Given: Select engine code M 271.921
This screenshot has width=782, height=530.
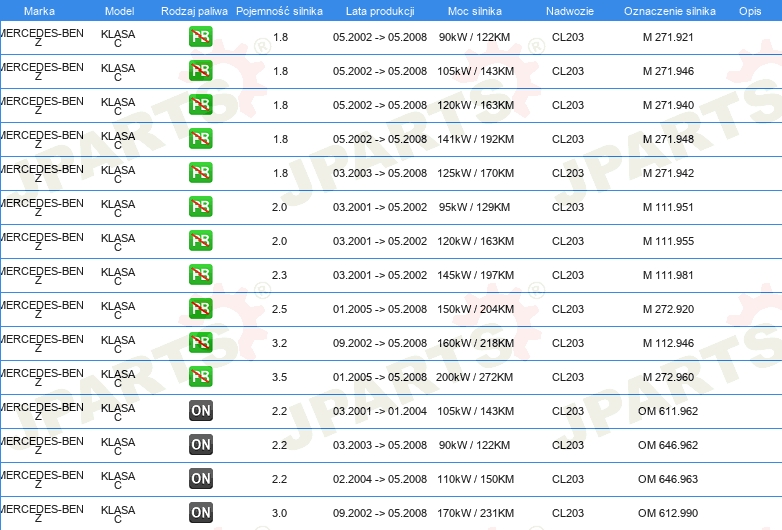Looking at the screenshot, I should [668, 37].
